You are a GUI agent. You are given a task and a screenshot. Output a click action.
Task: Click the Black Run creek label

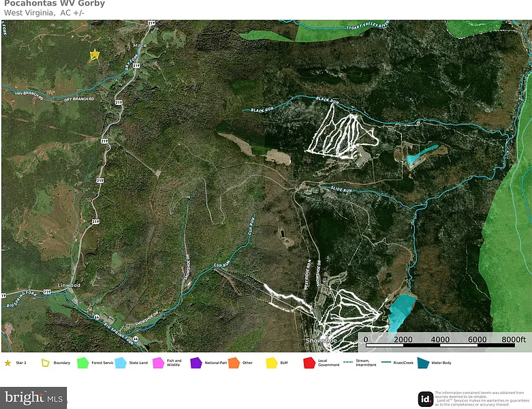click(261, 110)
